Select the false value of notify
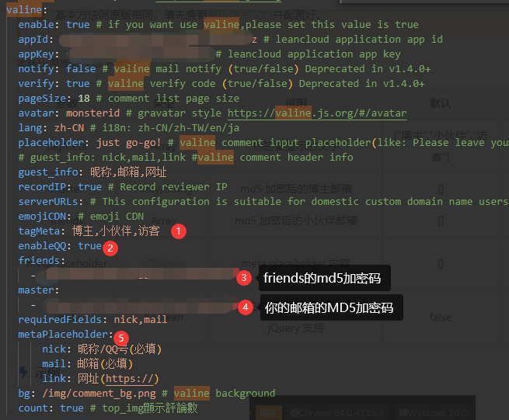Viewport: 509px width, 420px height. point(81,69)
